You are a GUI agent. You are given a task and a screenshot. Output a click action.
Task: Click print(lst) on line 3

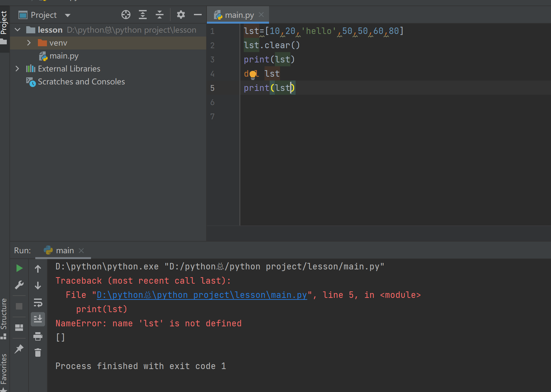point(269,60)
